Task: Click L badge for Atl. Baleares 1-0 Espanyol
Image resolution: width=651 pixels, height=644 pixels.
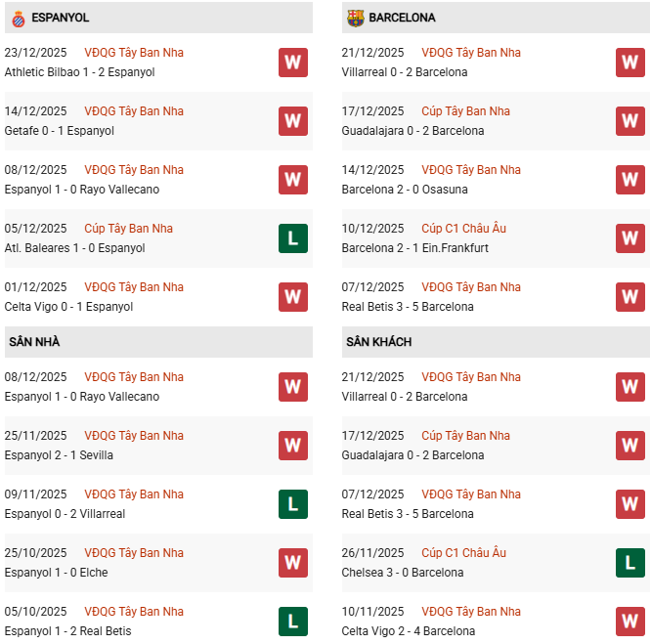Action: click(292, 238)
